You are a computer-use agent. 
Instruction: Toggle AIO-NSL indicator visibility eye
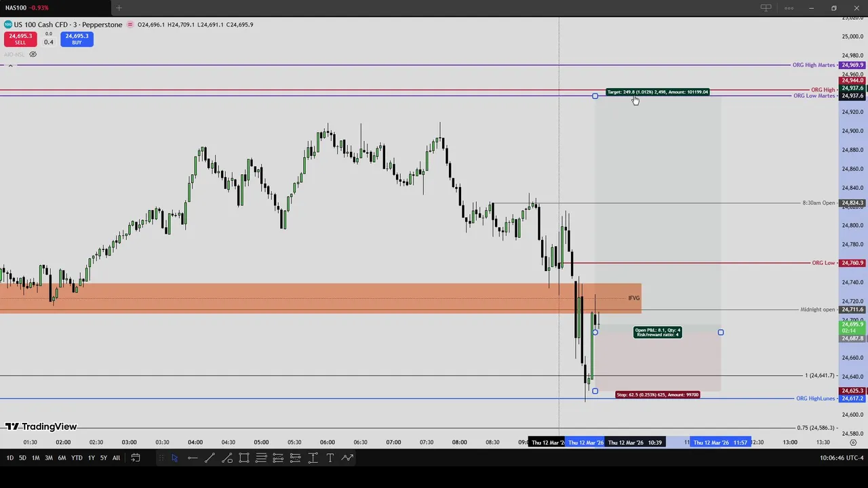point(33,54)
